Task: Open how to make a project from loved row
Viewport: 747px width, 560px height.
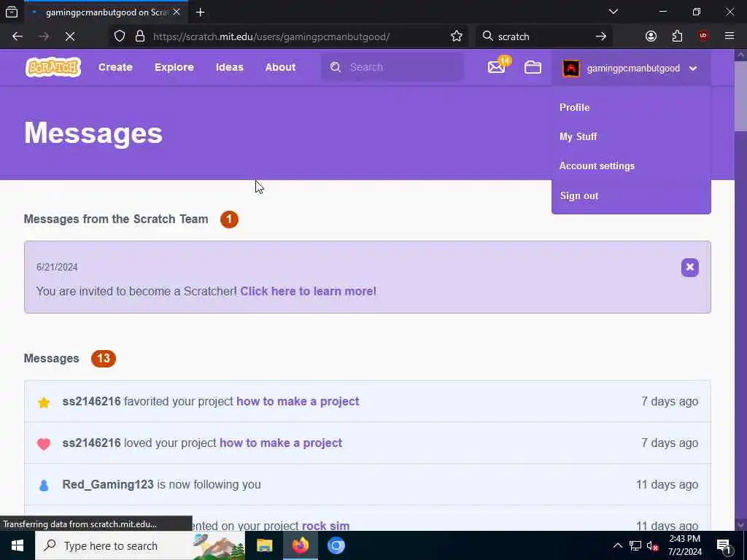Action: pyautogui.click(x=281, y=443)
